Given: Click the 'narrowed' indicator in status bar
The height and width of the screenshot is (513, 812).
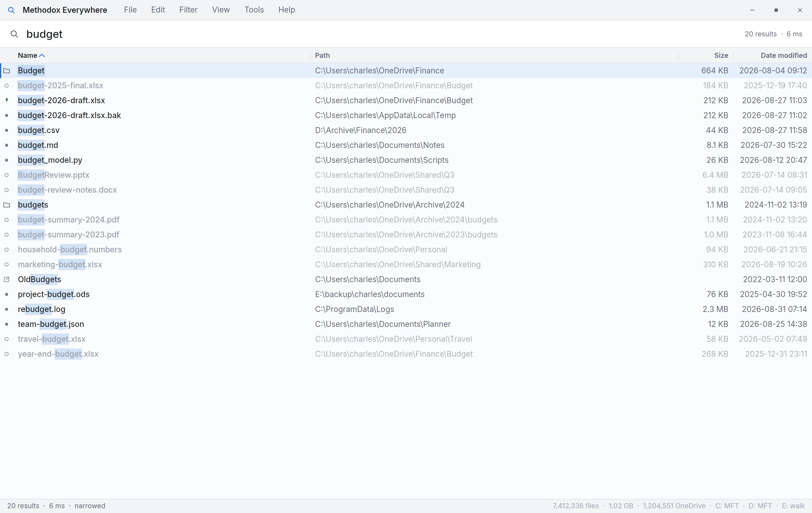Looking at the screenshot, I should (x=90, y=506).
